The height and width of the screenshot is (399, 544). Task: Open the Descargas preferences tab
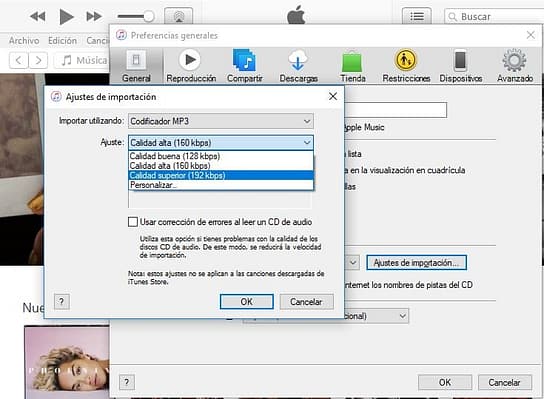tap(298, 66)
